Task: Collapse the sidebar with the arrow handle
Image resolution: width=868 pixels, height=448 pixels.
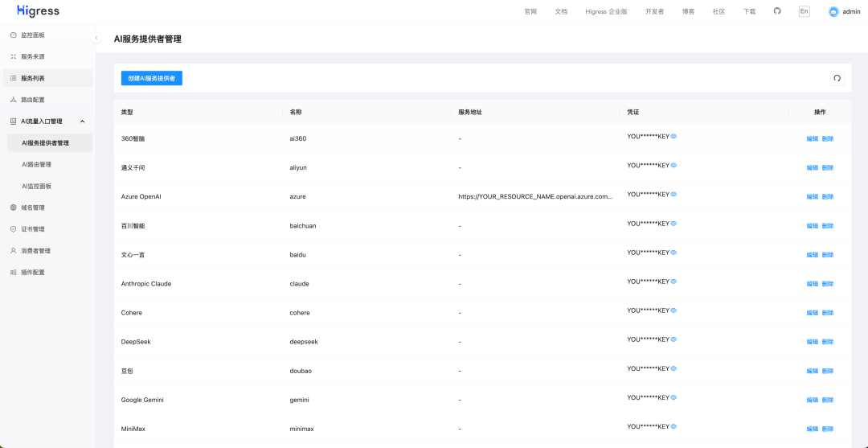Action: point(96,38)
